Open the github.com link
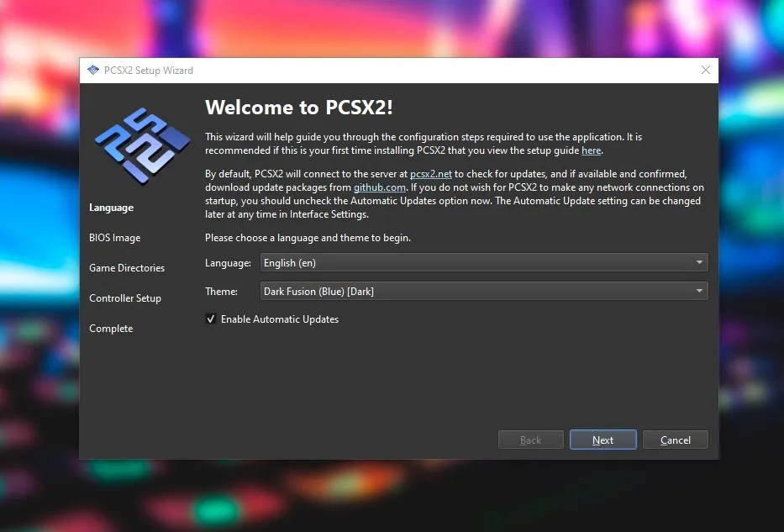Image resolution: width=784 pixels, height=532 pixels. [x=380, y=187]
